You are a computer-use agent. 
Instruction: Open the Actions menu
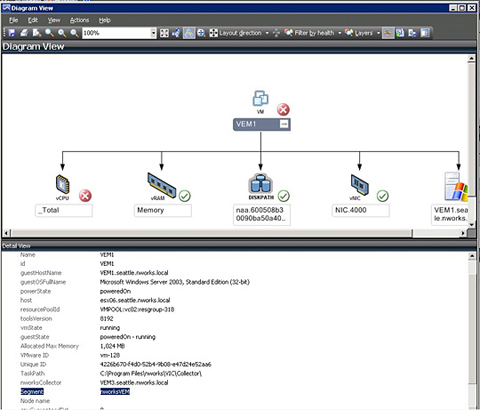79,20
